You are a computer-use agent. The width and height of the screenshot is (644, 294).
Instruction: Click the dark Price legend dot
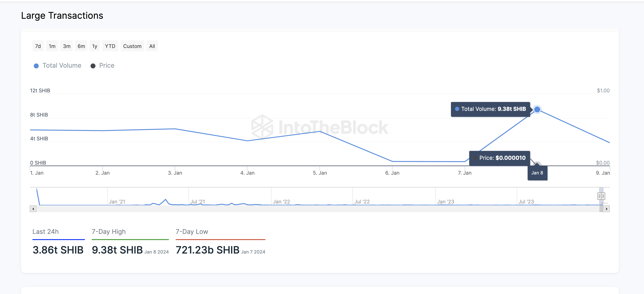(x=93, y=66)
